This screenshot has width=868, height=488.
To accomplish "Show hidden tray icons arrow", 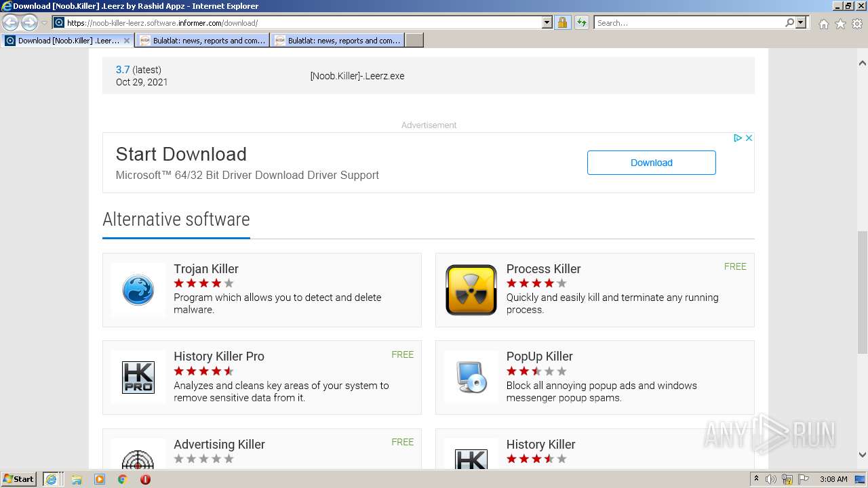I will (x=757, y=479).
